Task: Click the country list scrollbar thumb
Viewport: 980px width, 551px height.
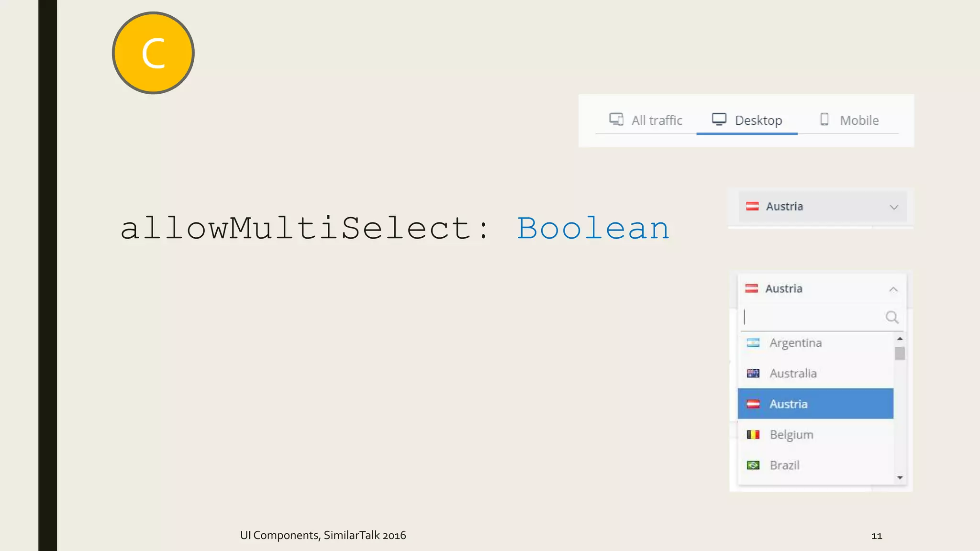Action: pos(900,353)
